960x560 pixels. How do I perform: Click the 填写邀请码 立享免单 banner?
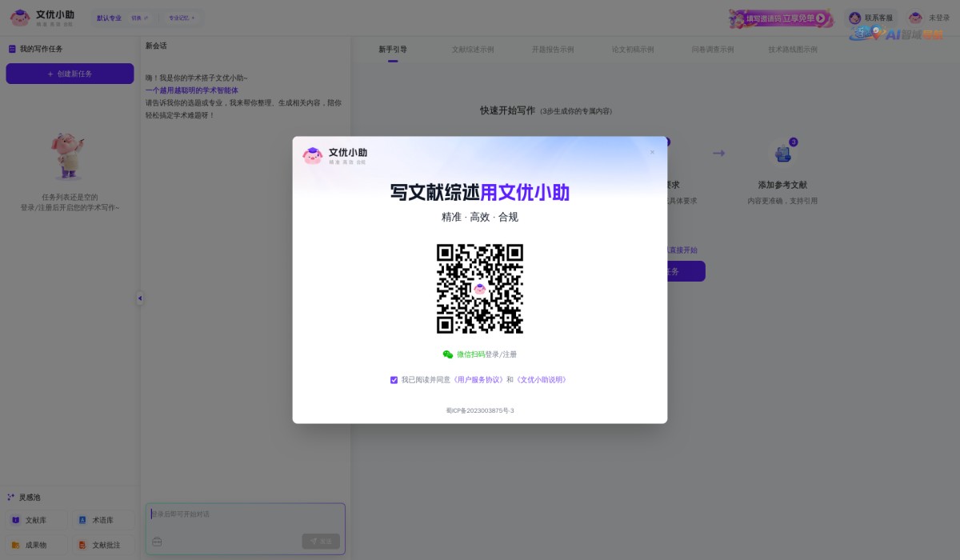click(x=781, y=18)
